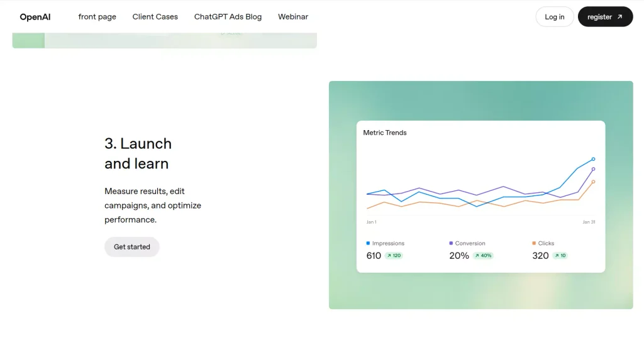644x338 pixels.
Task: Click the purple line endpoint marker
Action: coord(593,169)
